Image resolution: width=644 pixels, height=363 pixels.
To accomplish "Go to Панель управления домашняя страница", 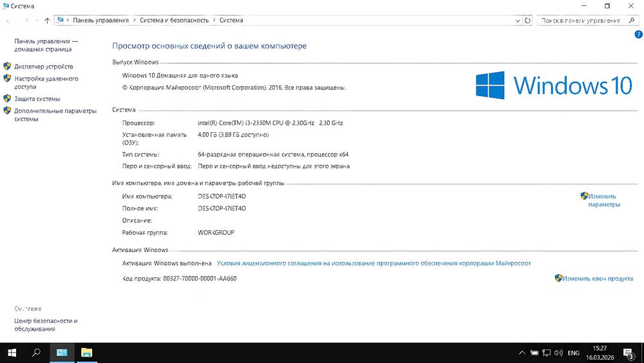I will [x=46, y=45].
